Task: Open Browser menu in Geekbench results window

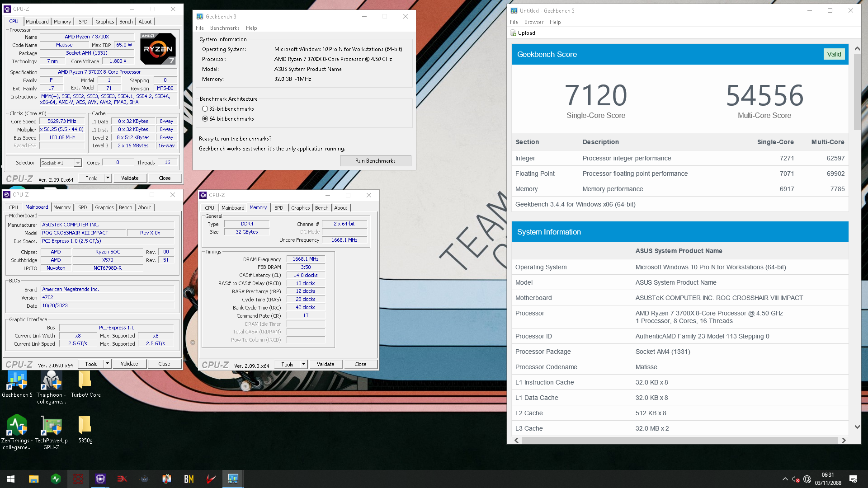Action: pos(534,22)
